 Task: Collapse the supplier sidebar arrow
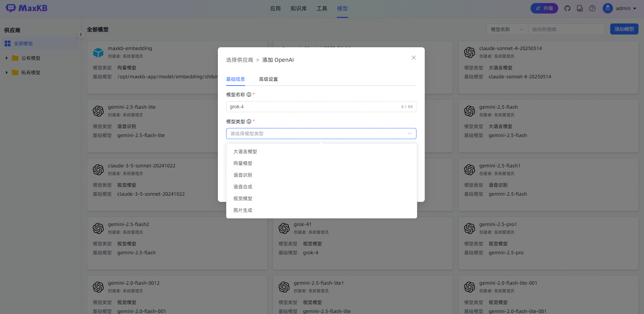click(x=81, y=35)
